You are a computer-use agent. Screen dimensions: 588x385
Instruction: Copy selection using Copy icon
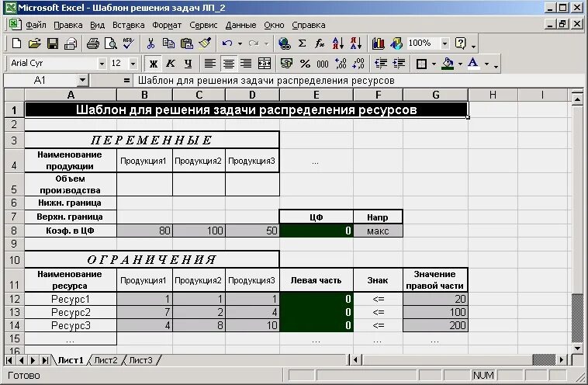[168, 43]
